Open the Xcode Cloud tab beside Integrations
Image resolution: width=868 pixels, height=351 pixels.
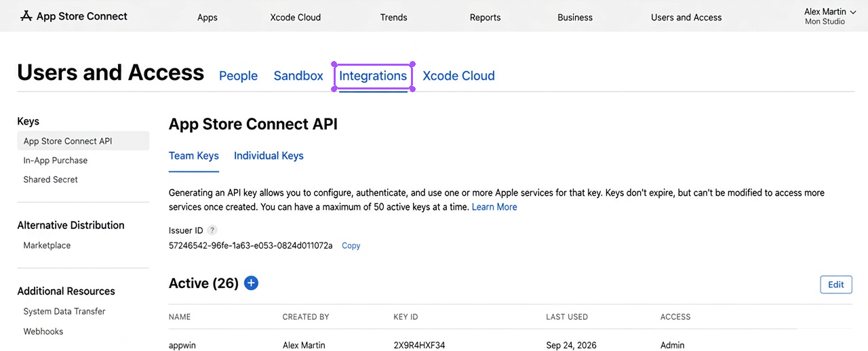[x=458, y=76]
